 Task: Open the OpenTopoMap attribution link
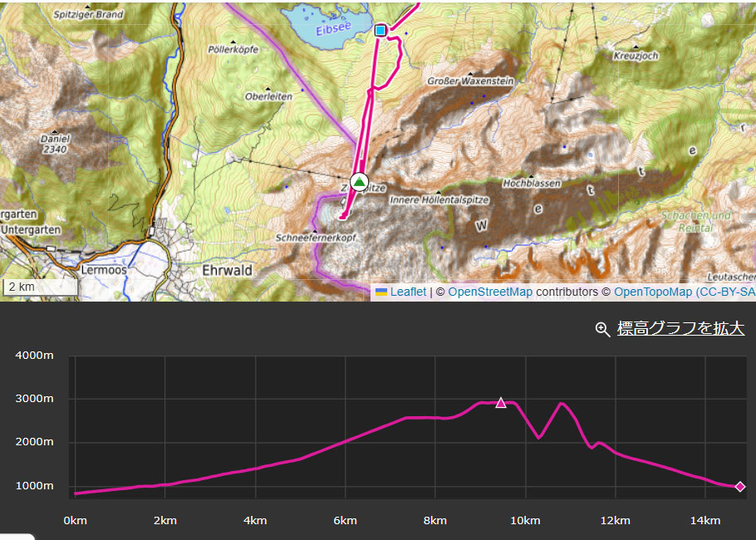652,292
